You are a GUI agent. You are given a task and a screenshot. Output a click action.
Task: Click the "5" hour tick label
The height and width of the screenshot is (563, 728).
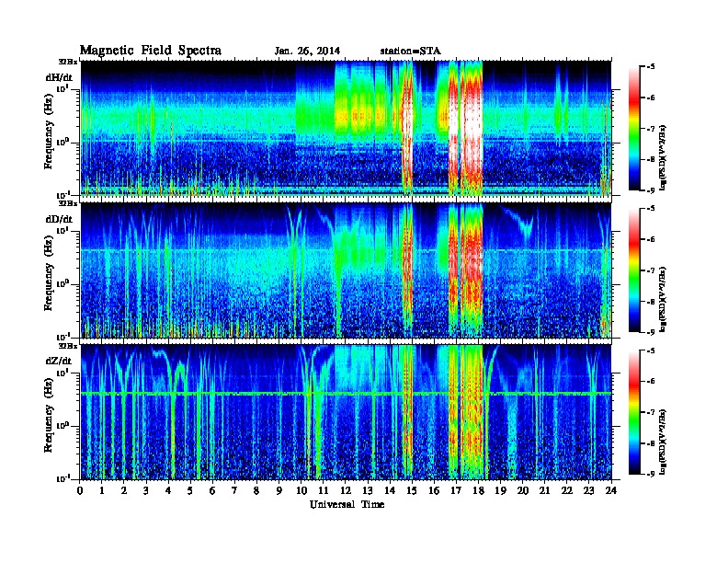(x=190, y=491)
